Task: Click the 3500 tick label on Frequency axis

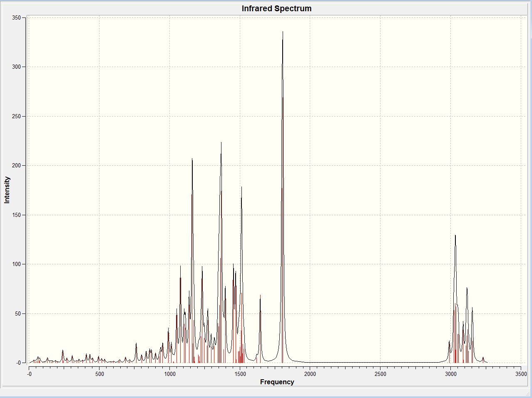Action: click(x=521, y=374)
